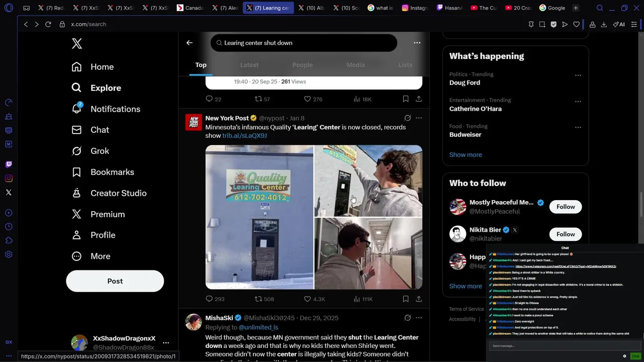Viewport: 644px width, 362px height.
Task: Click the Post button
Action: (115, 281)
